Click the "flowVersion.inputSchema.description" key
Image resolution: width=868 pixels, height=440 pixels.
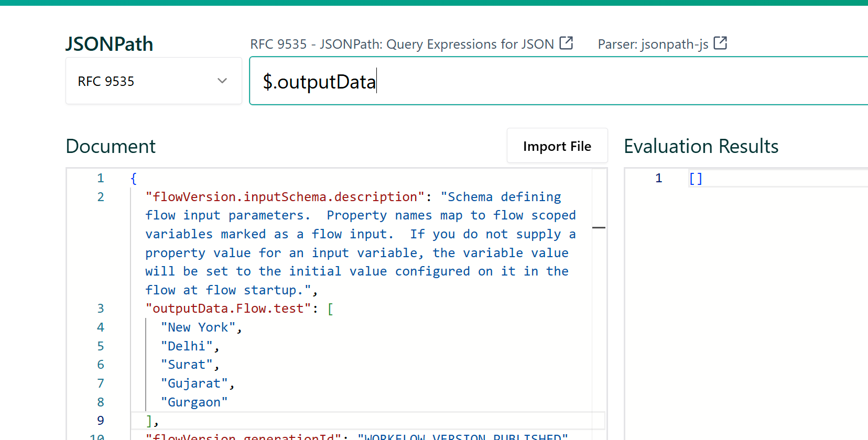tap(285, 197)
